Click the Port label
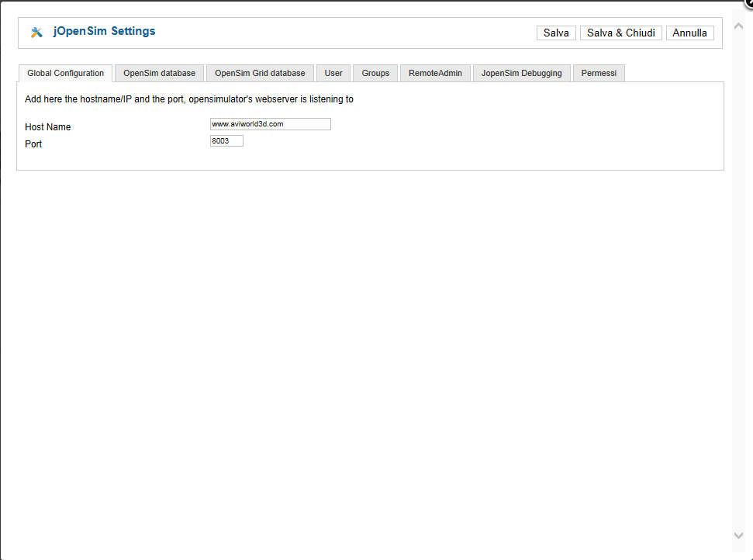Image resolution: width=753 pixels, height=560 pixels. tap(33, 144)
